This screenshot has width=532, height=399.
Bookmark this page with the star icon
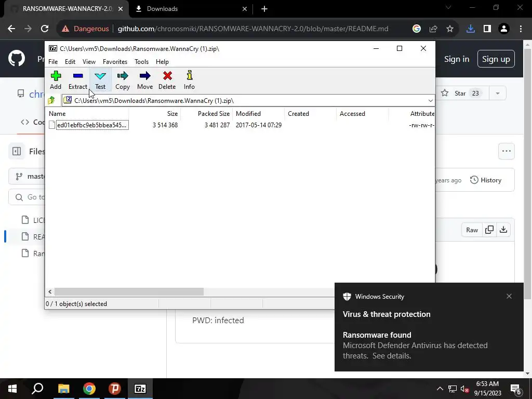click(x=450, y=29)
